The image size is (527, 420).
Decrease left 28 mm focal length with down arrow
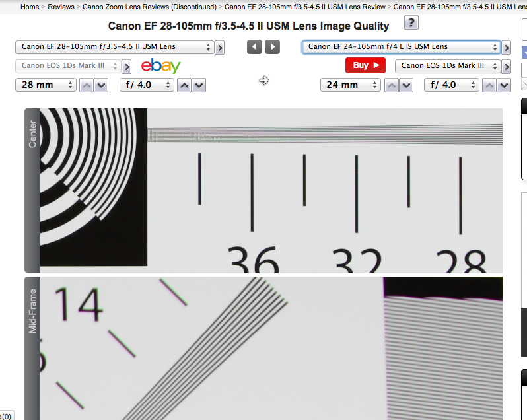[100, 85]
